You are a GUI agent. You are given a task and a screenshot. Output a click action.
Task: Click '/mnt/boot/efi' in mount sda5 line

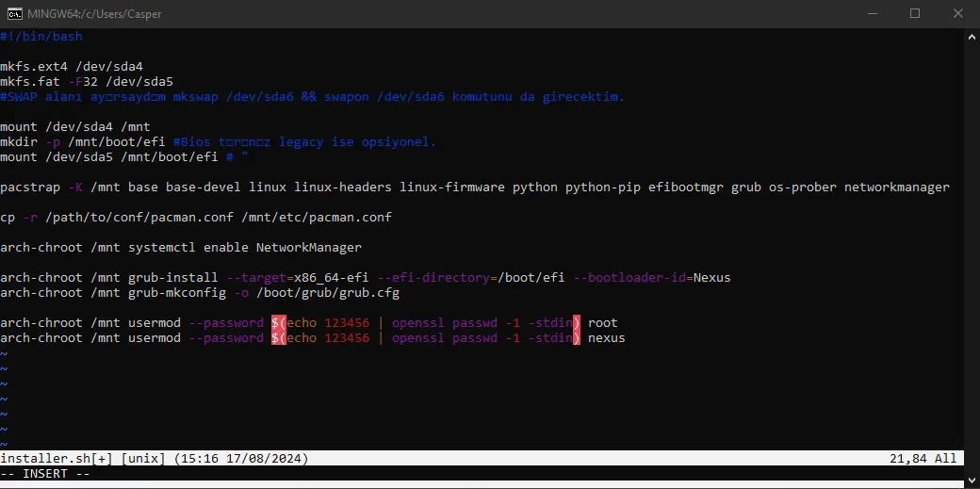(170, 157)
